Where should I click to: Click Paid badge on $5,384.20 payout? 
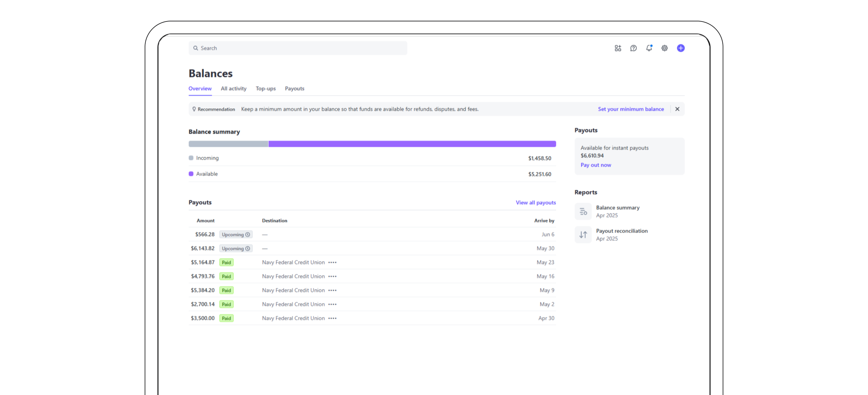tap(227, 290)
